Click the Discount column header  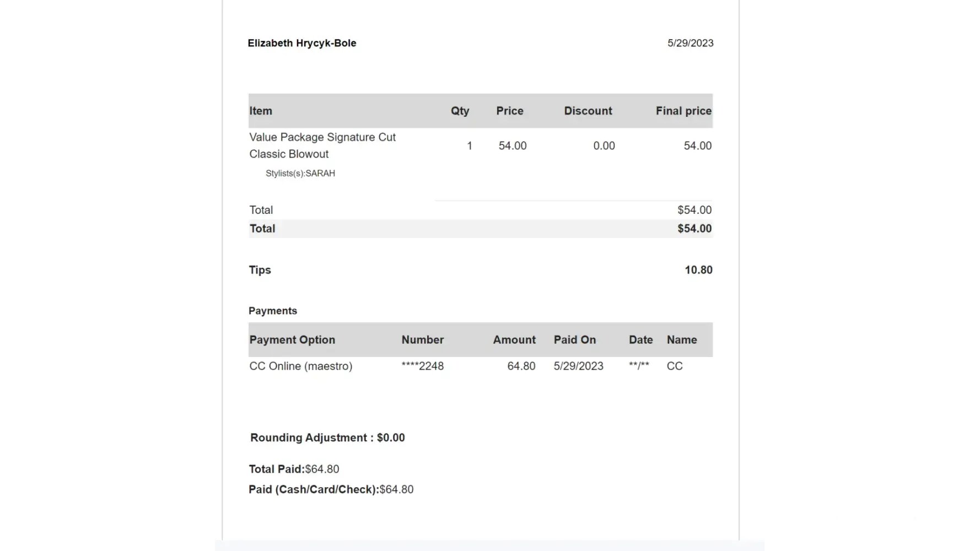(588, 111)
